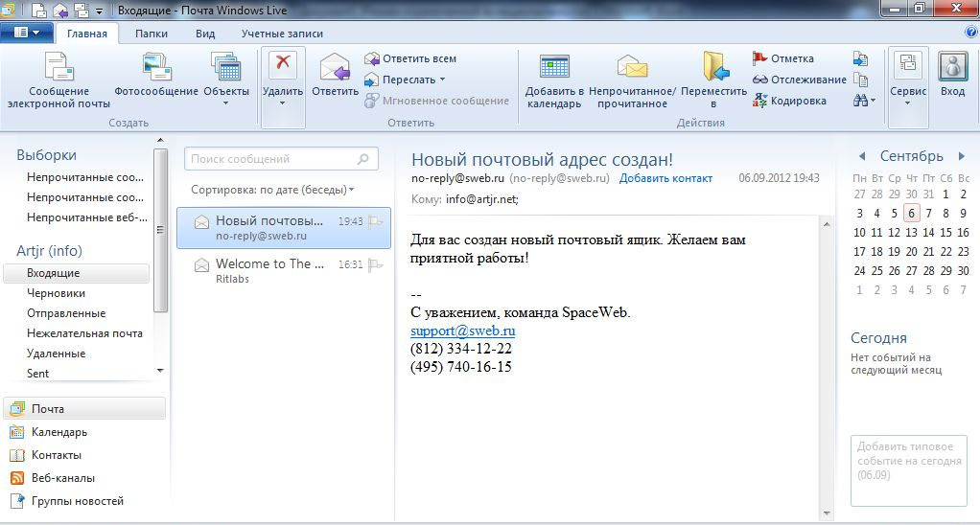980x525 pixels.
Task: Open Mail (Почта) in navigation pane
Action: click(x=84, y=409)
